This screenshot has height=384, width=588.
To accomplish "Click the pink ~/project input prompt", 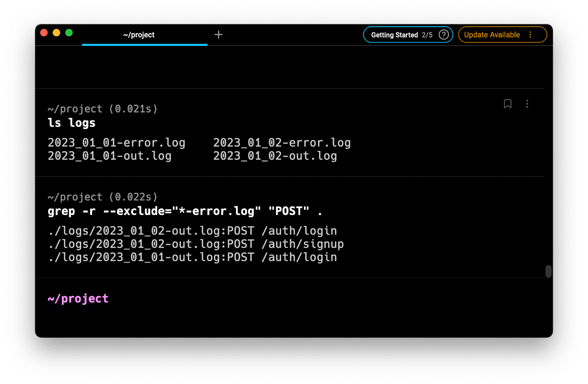I will coord(78,298).
